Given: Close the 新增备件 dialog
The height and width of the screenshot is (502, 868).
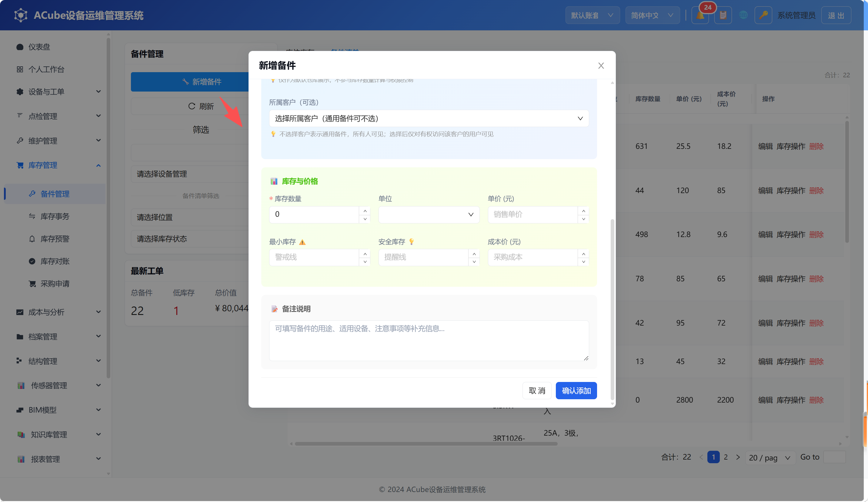Looking at the screenshot, I should 601,65.
